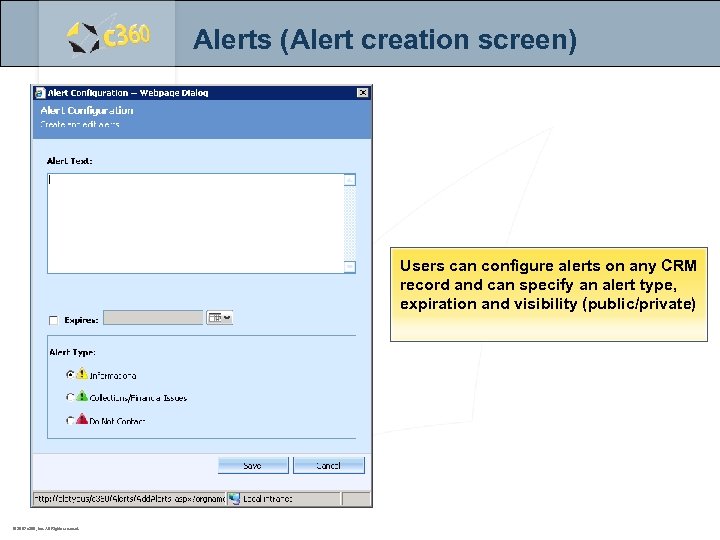Click the yellow CRM alerts description box
The height and width of the screenshot is (540, 720).
(549, 294)
